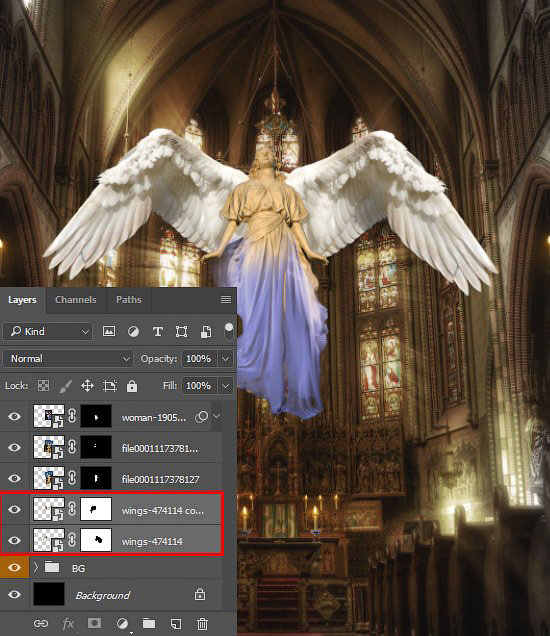Hide the Background layer visibility eye
This screenshot has width=550, height=636.
tap(15, 594)
